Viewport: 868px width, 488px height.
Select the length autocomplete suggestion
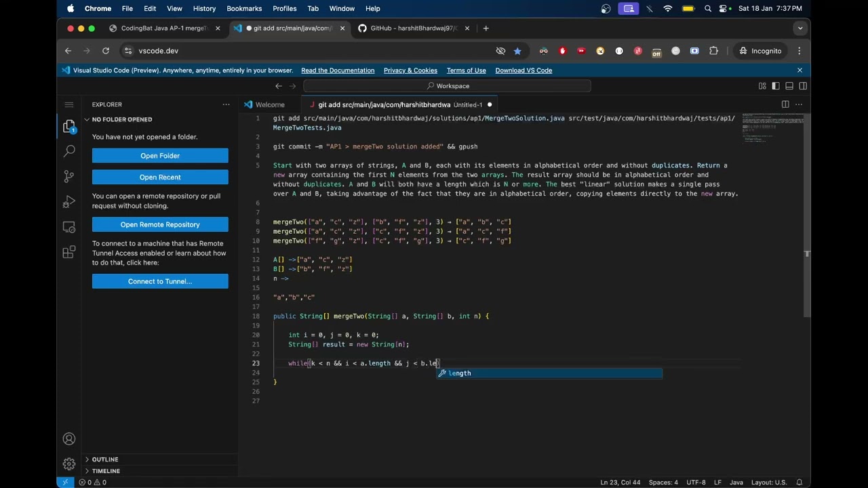coord(459,373)
